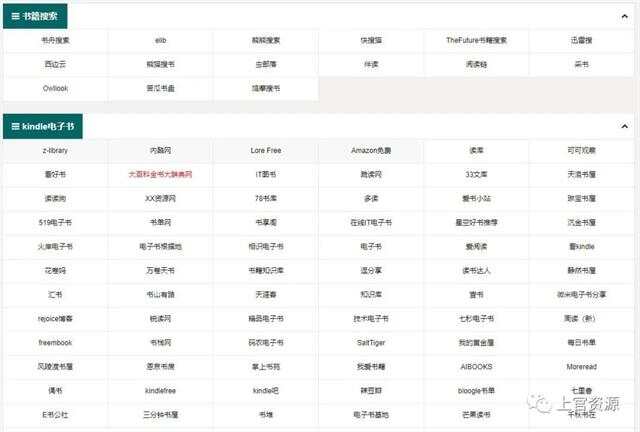Image resolution: width=640 pixels, height=432 pixels.
Task: Open the Lore Free link
Action: click(266, 150)
